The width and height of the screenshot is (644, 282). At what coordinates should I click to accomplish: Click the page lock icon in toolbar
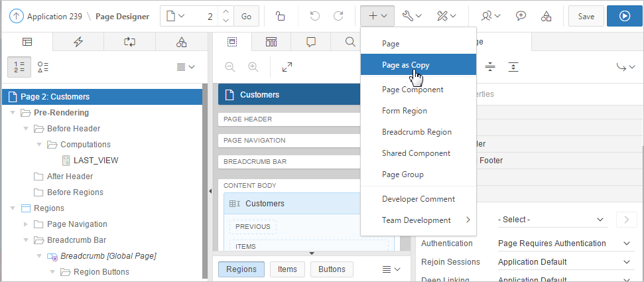point(281,16)
